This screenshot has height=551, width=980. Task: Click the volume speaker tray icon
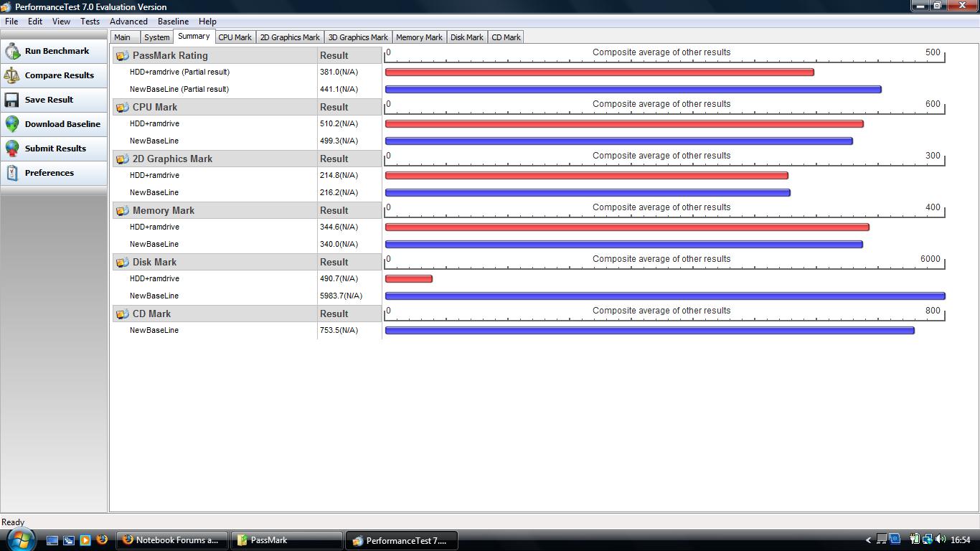click(941, 540)
